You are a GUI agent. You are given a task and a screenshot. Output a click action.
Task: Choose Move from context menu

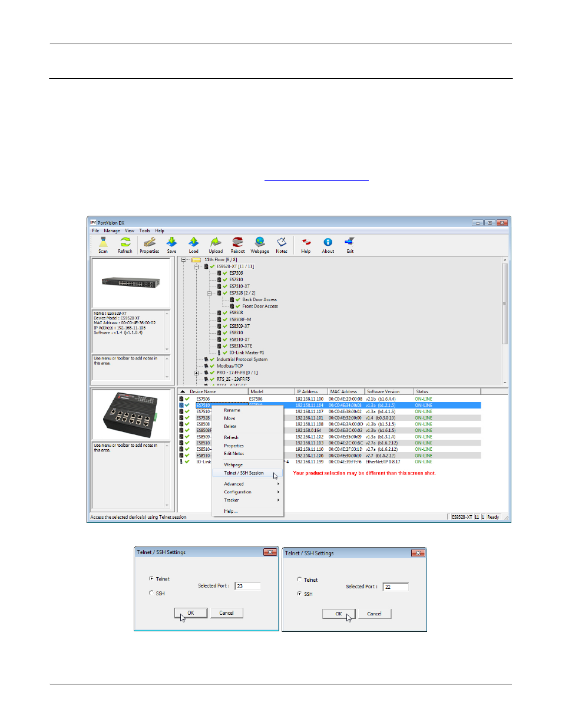[x=247, y=418]
